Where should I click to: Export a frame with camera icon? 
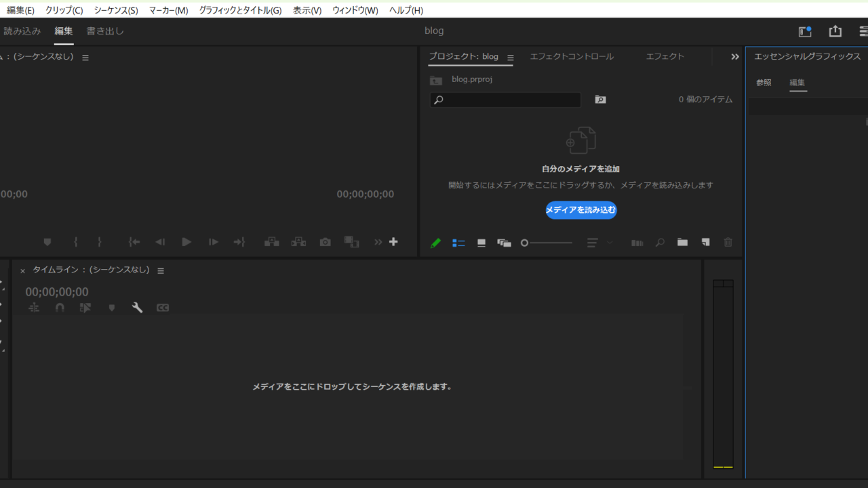pos(325,242)
